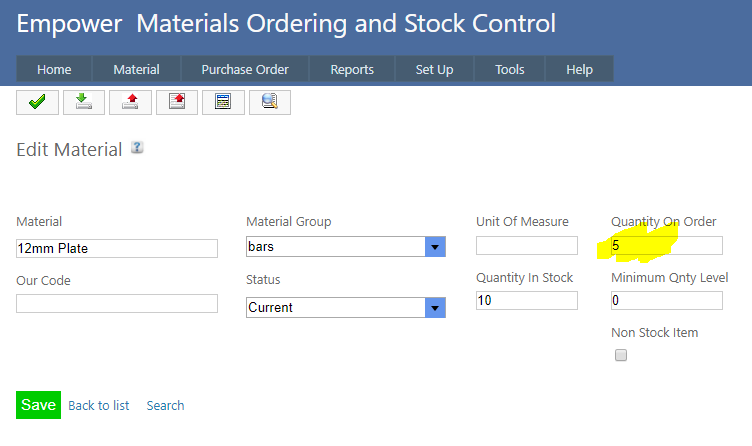This screenshot has height=446, width=752.
Task: Focus the Quantity In Stock field
Action: pos(527,301)
